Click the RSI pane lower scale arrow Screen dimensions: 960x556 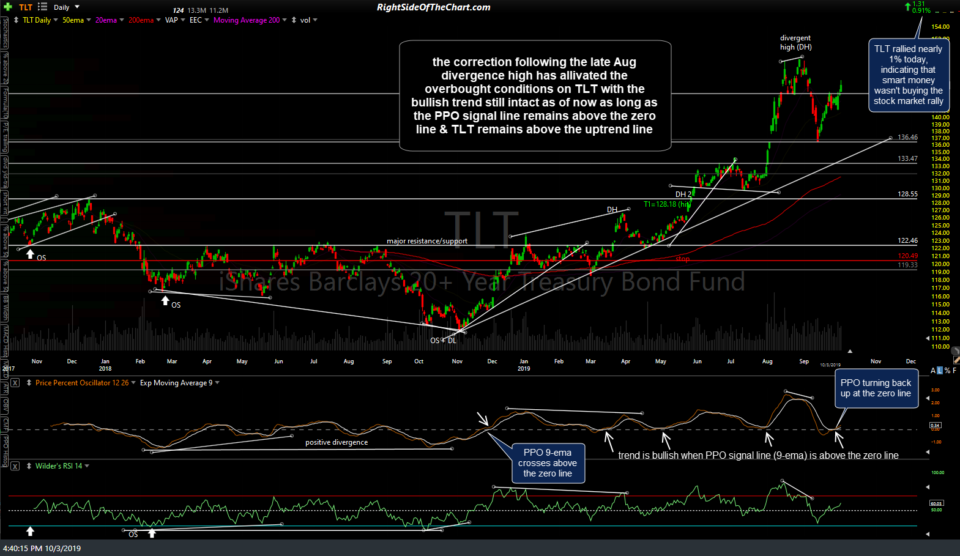927,534
